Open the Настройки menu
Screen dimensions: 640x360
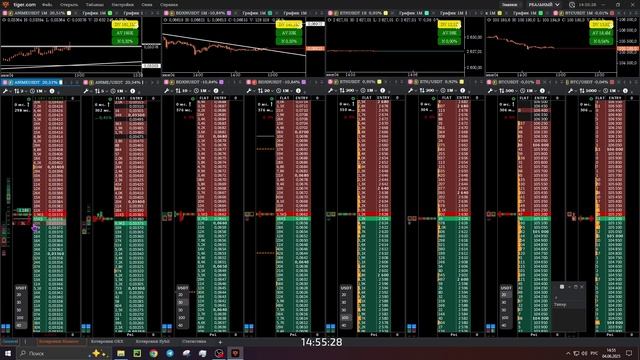pyautogui.click(x=122, y=4)
